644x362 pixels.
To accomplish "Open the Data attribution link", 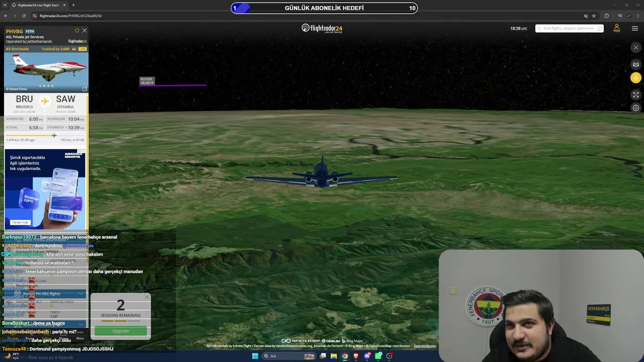I will point(425,346).
